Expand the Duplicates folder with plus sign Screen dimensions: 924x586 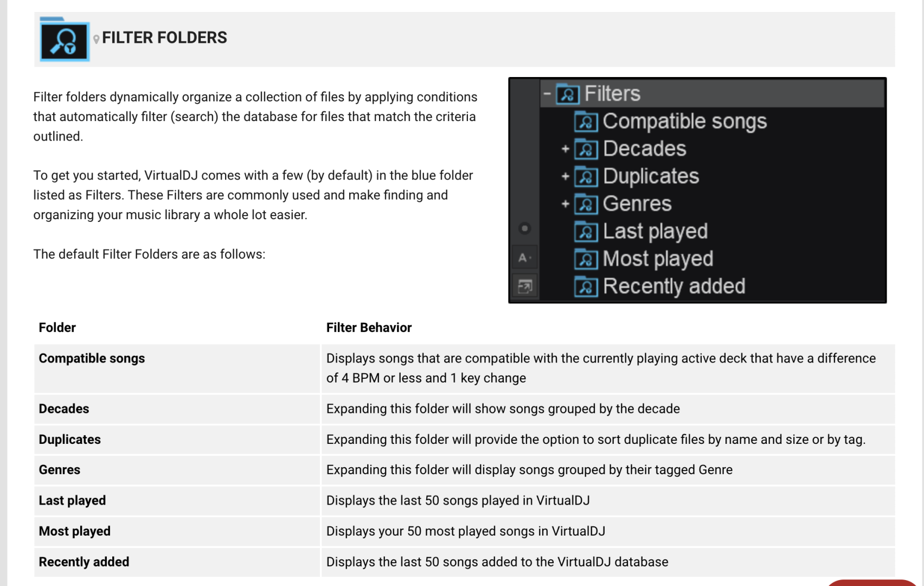(565, 176)
